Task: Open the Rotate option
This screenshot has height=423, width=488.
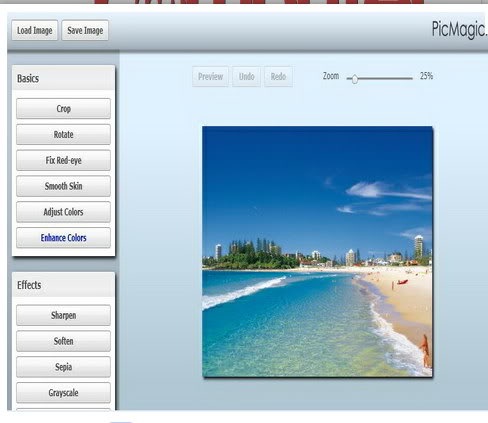Action: click(63, 134)
